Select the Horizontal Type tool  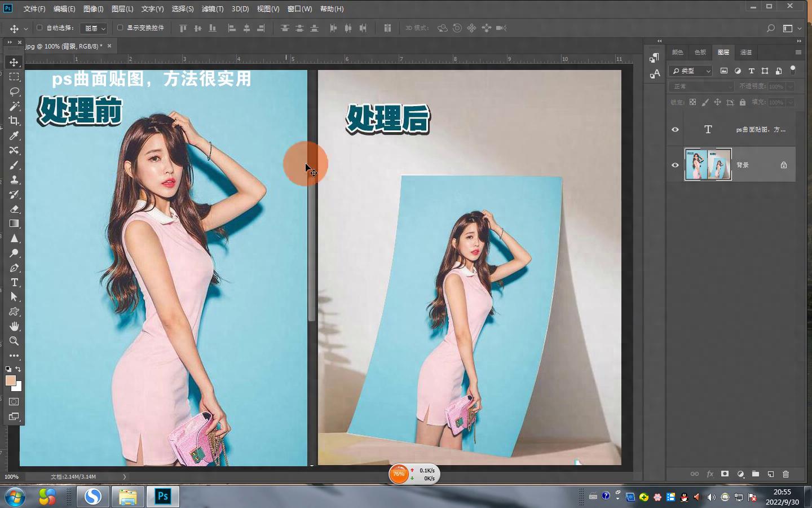coord(14,282)
